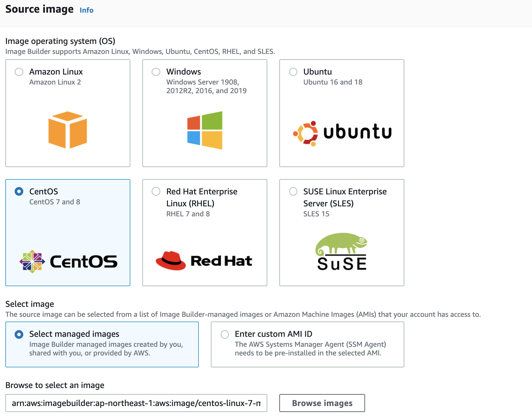Screen dimensions: 532x418
Task: Choose the Enter custom AMI ID radio option
Action: (225, 334)
